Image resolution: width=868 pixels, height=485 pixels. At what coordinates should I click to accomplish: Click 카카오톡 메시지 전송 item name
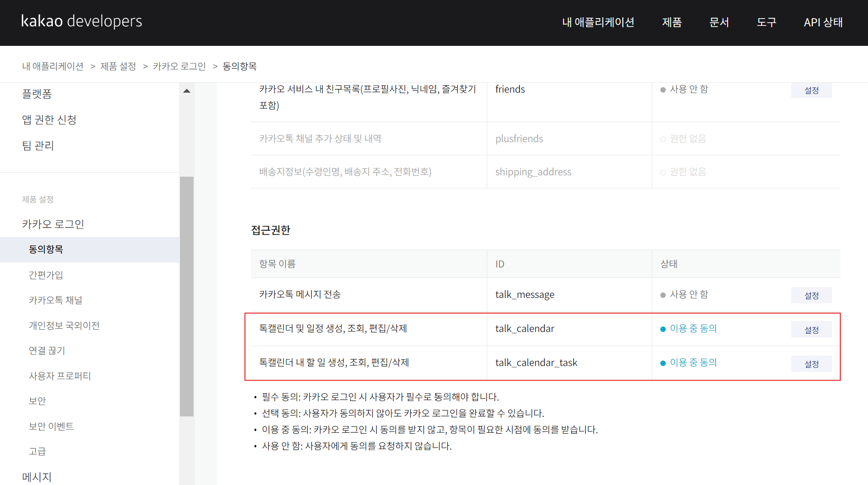tap(300, 295)
